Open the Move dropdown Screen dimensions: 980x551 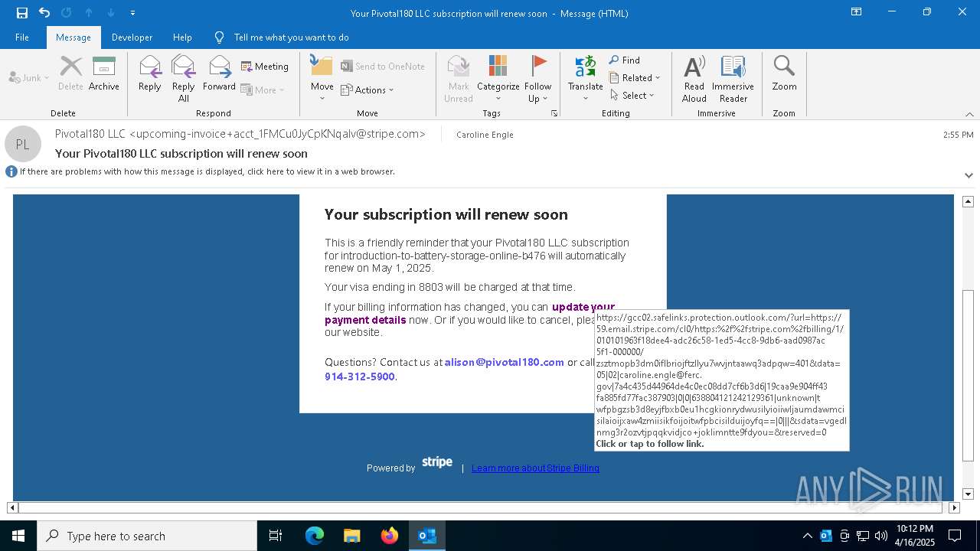pos(322,79)
